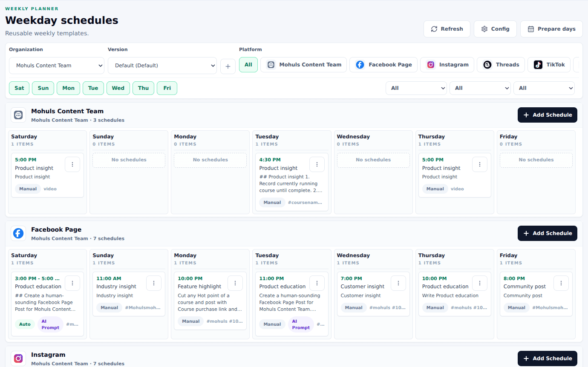This screenshot has width=588, height=367.
Task: Click the Instagram section logo
Action: (x=18, y=358)
